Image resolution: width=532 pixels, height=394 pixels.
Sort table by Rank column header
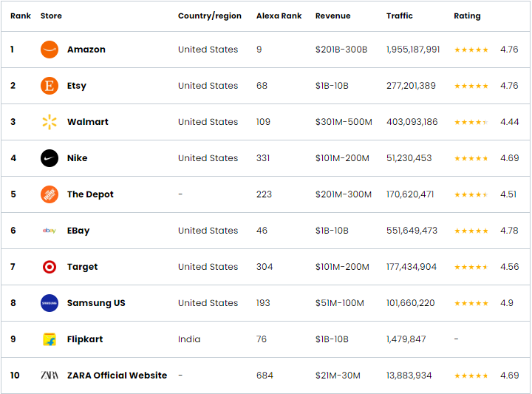[21, 16]
